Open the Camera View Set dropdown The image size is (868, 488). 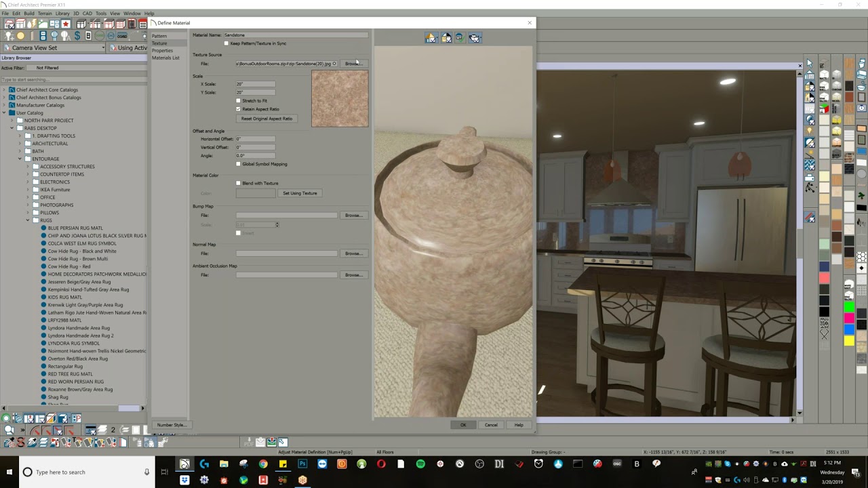point(55,48)
